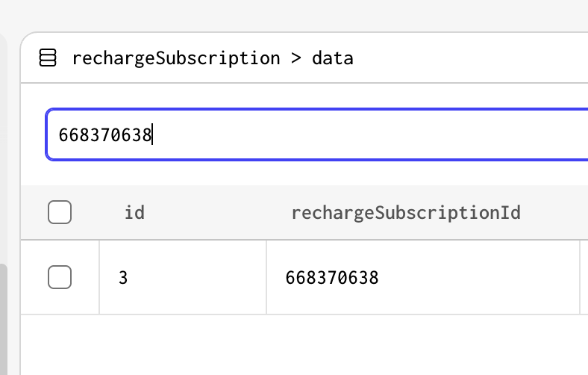
Task: Open the rechargeSubscription breadcrumb link
Action: [176, 58]
